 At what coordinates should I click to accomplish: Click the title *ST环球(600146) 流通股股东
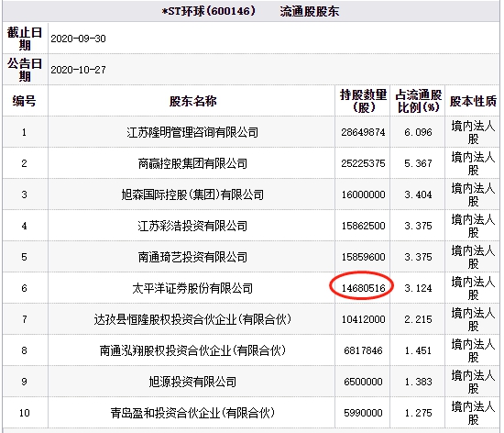click(x=250, y=11)
